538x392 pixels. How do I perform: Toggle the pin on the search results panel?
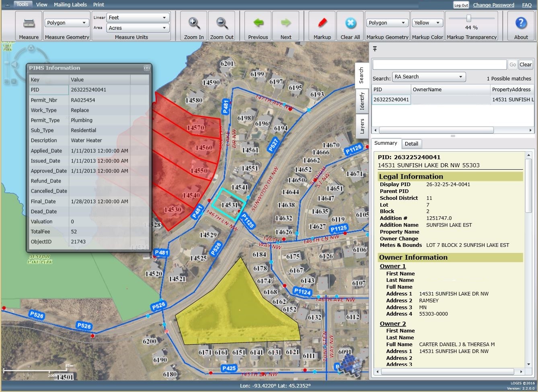click(375, 49)
